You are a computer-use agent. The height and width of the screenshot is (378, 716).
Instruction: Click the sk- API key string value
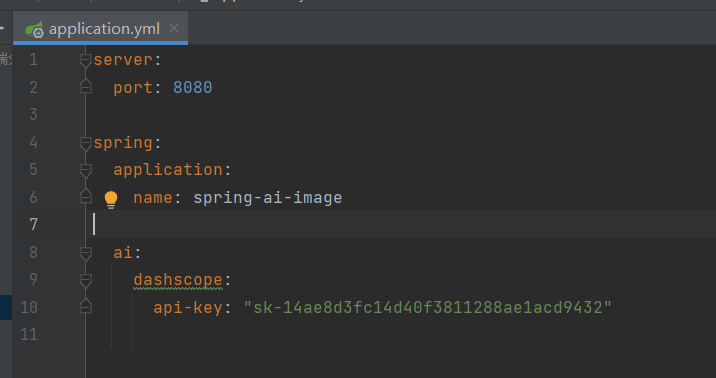(x=428, y=307)
